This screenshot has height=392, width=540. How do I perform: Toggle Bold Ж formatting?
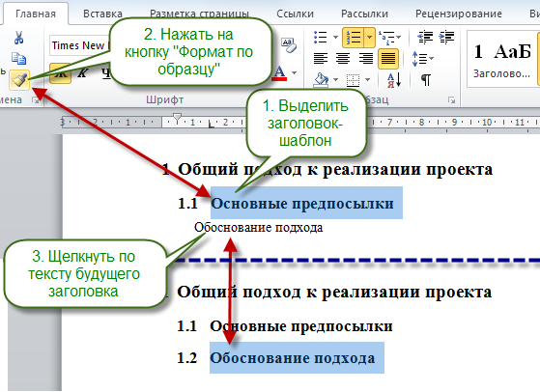[x=61, y=73]
